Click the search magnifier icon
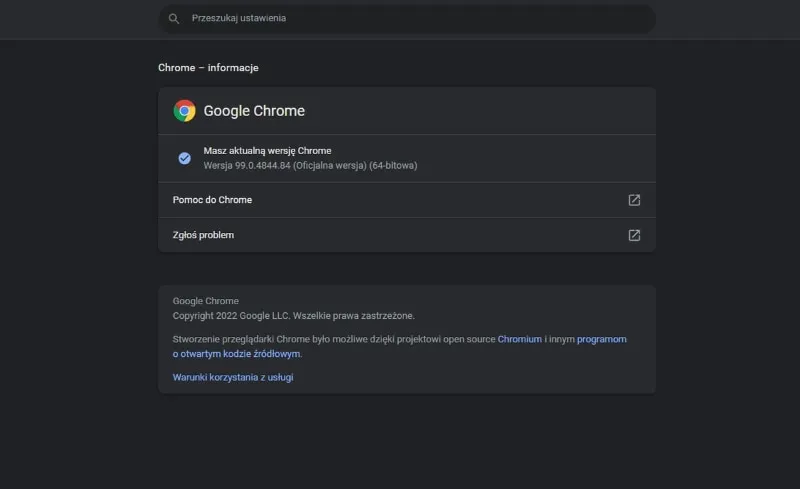The height and width of the screenshot is (489, 800). coord(174,19)
